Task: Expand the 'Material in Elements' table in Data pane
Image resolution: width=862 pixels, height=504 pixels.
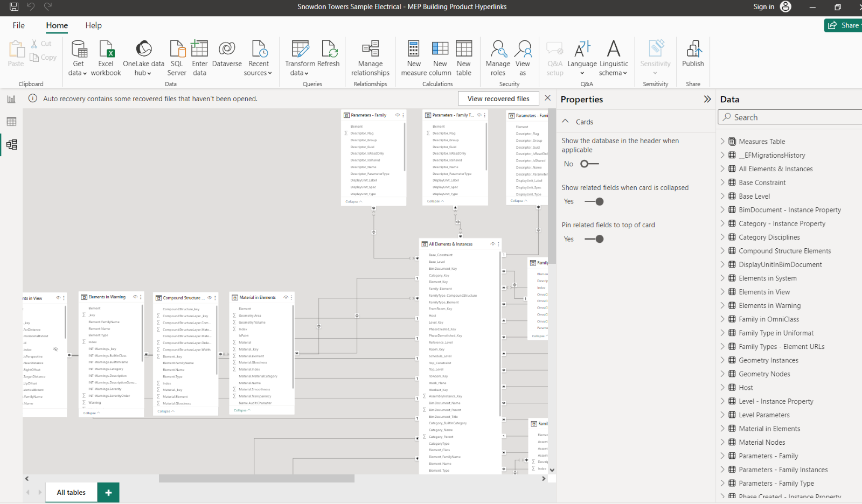Action: point(722,428)
